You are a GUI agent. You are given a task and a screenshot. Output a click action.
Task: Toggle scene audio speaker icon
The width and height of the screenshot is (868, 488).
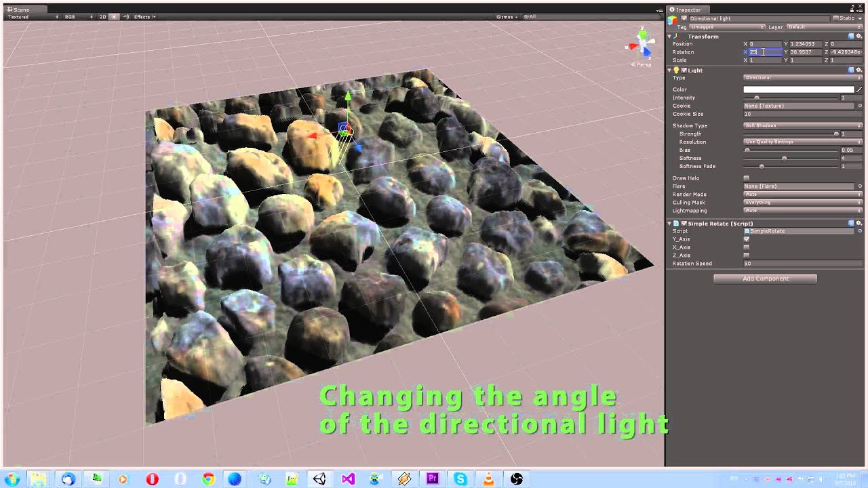pos(126,16)
